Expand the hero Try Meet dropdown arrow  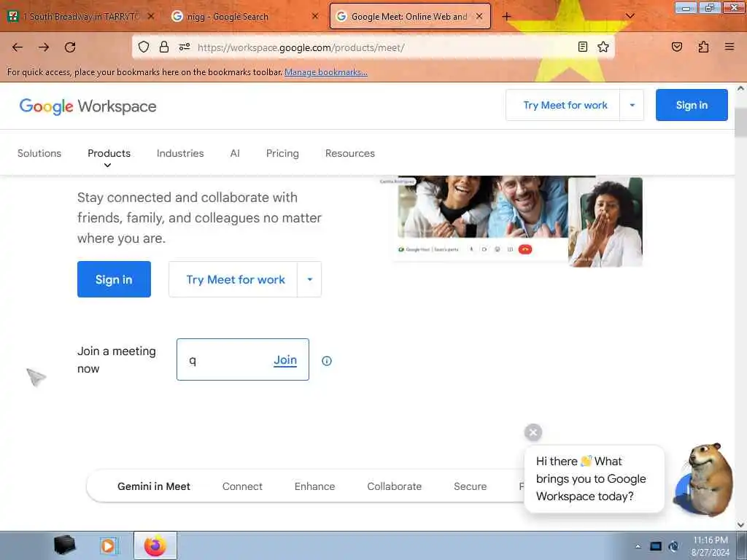[309, 279]
